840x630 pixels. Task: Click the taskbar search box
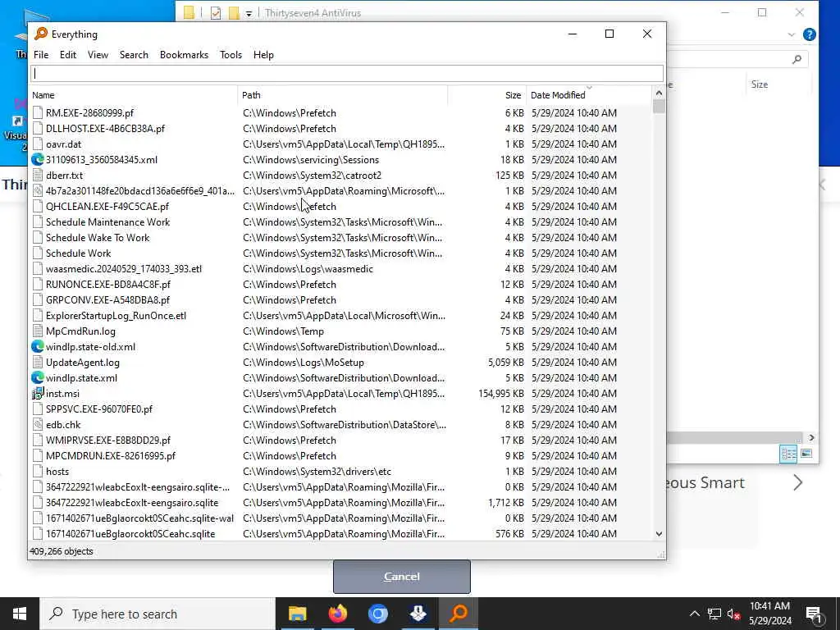[x=157, y=614]
